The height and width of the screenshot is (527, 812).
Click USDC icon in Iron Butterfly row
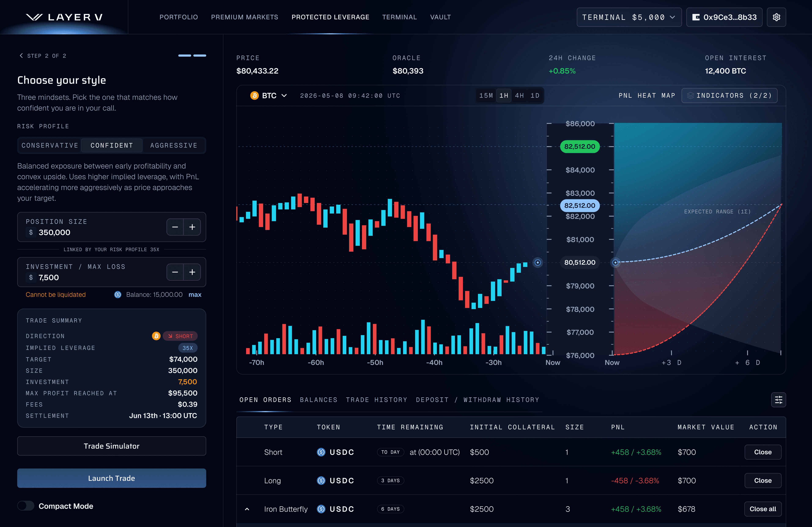click(x=321, y=509)
